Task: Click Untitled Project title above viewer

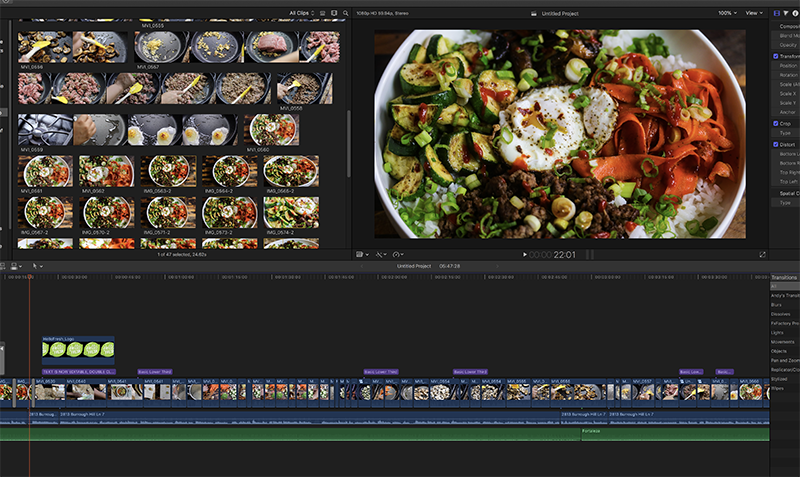Action: tap(560, 14)
